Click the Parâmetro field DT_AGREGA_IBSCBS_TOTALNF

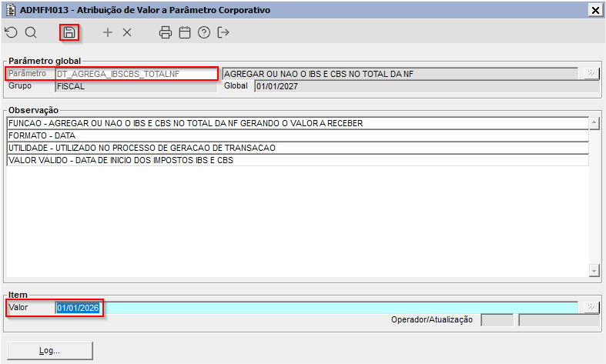pyautogui.click(x=136, y=74)
